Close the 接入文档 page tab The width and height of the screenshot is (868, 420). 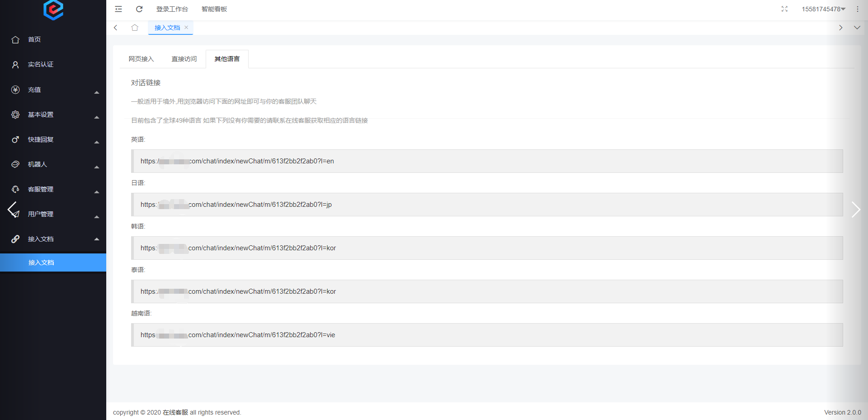(x=186, y=28)
